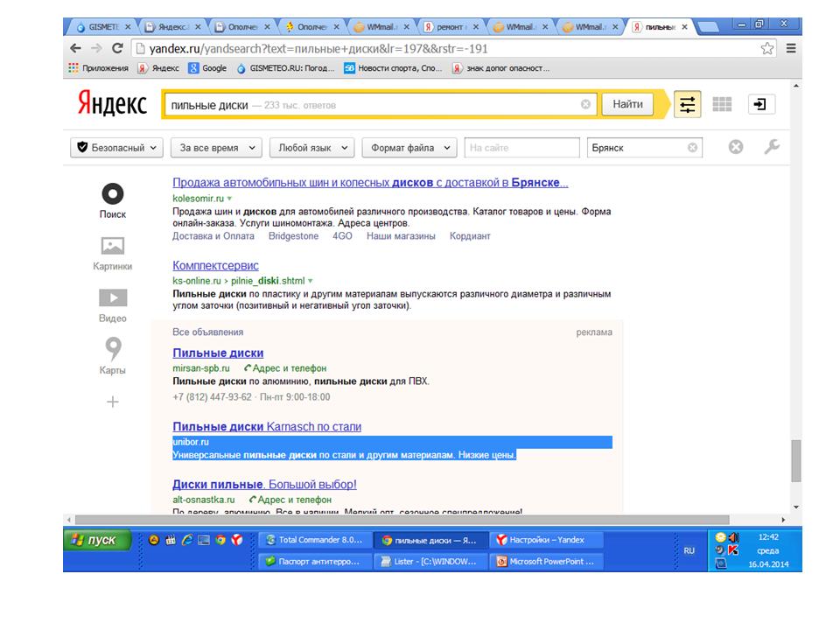Open the Яндекс bookmark

[x=158, y=68]
